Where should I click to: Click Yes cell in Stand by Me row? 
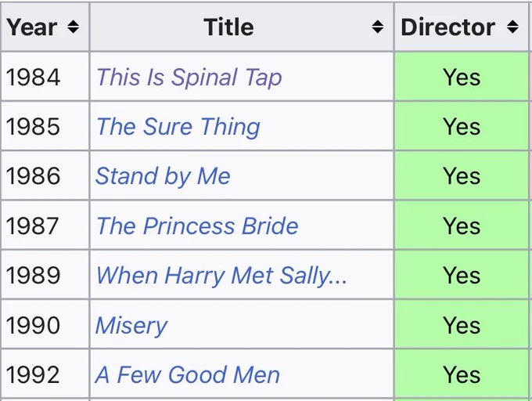pyautogui.click(x=462, y=175)
